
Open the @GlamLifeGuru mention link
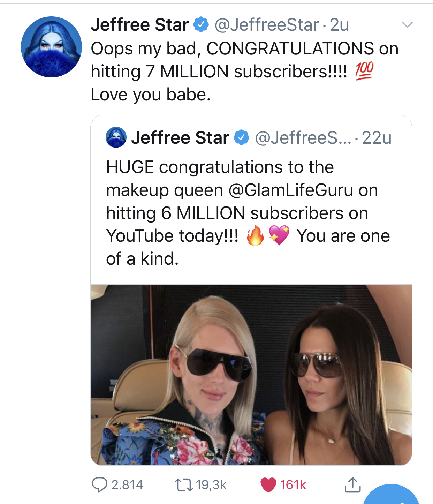(x=291, y=190)
